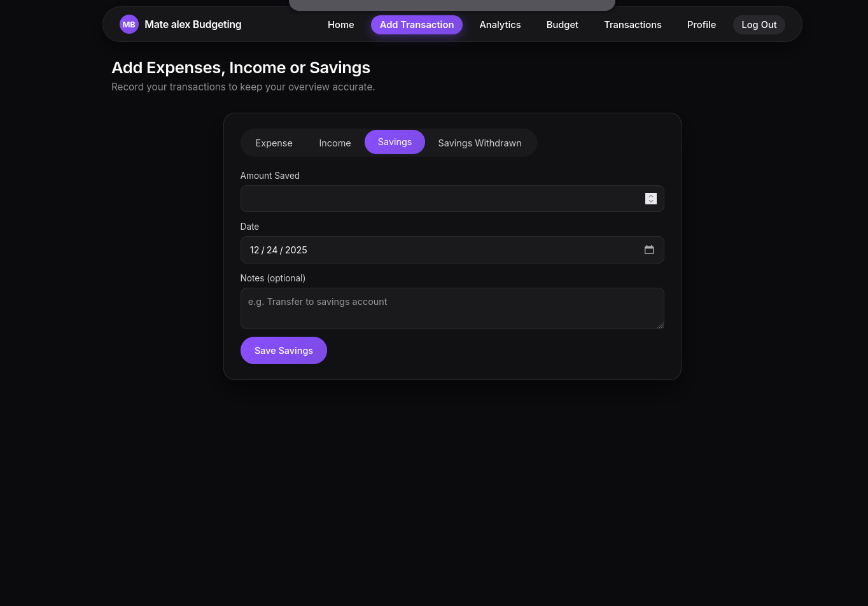Select the year 2025 in the date
Viewport: 868px width, 606px height.
point(296,250)
